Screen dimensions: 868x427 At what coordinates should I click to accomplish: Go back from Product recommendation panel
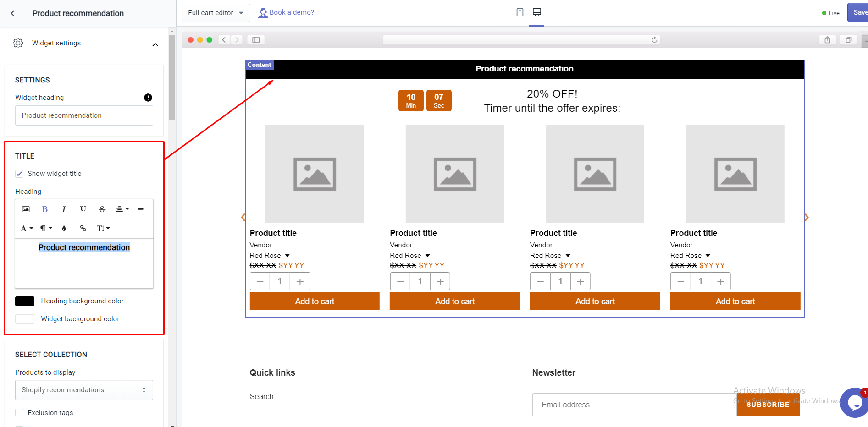tap(13, 13)
